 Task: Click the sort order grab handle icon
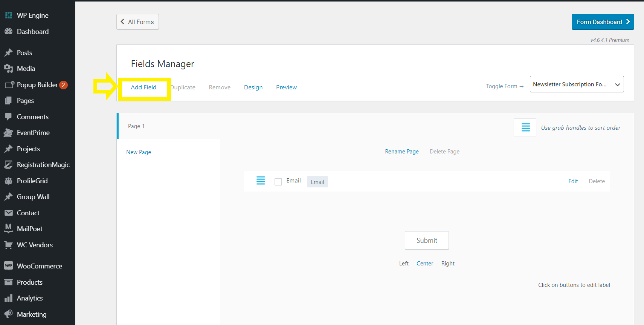[525, 127]
